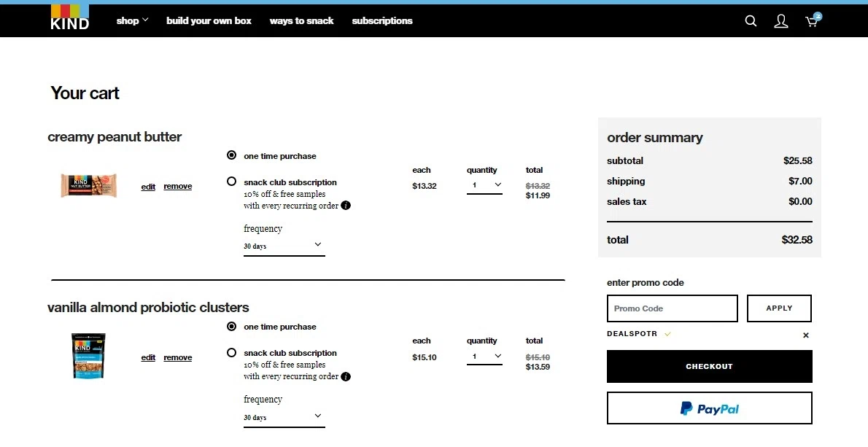
Task: Click info icon for vanilla almond clusters subscription
Action: (x=346, y=377)
